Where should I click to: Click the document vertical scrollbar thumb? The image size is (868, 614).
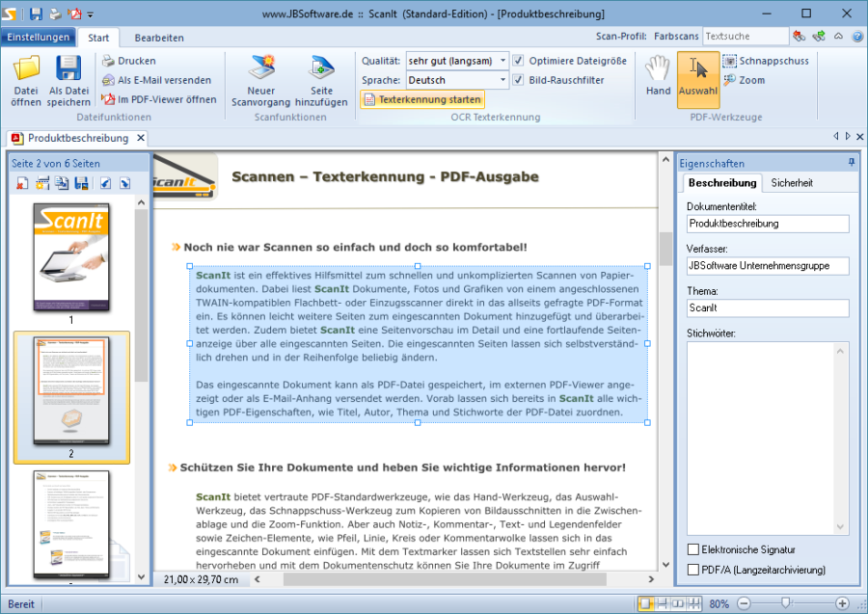(x=665, y=249)
